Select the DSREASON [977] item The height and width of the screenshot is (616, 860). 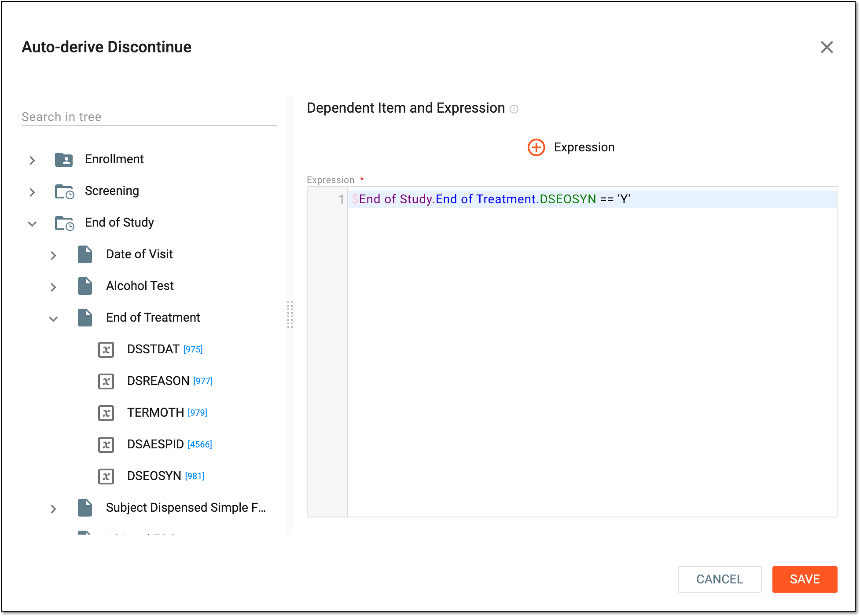[x=170, y=381]
